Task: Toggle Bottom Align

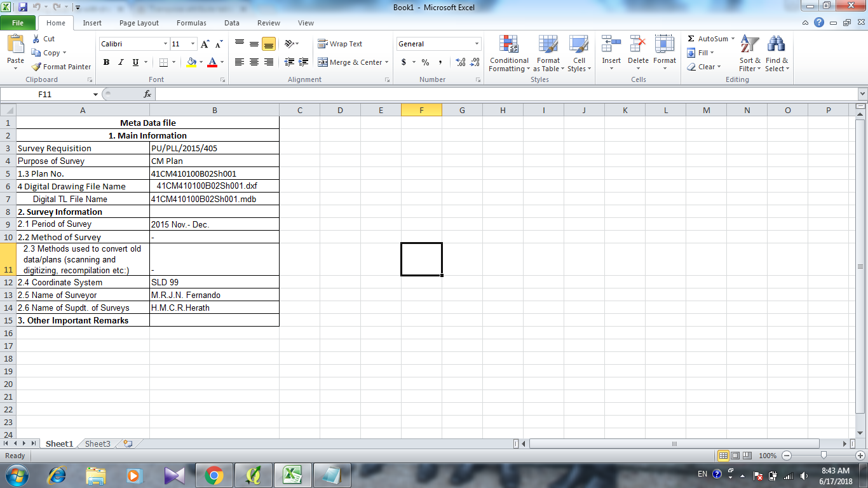Action: [269, 44]
